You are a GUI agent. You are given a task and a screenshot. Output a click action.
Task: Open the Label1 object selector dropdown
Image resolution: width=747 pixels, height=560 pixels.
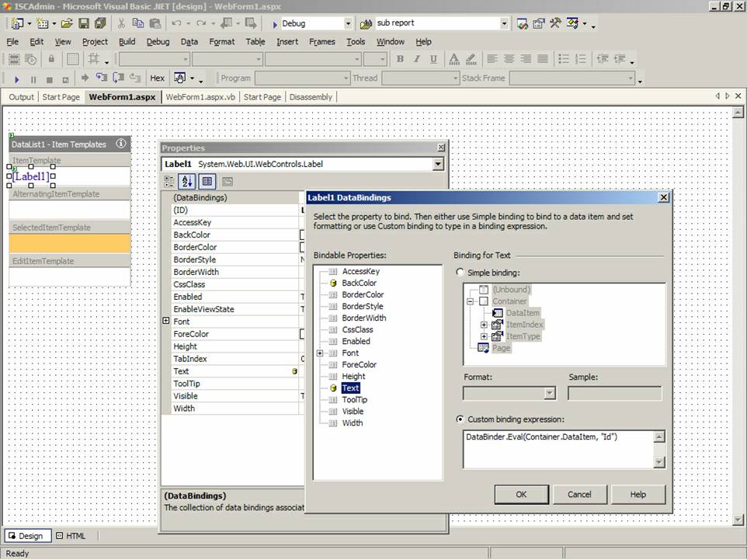click(438, 165)
